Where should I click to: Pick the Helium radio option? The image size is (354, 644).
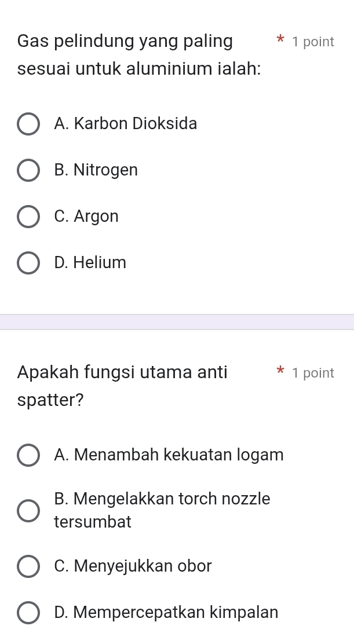pyautogui.click(x=28, y=264)
